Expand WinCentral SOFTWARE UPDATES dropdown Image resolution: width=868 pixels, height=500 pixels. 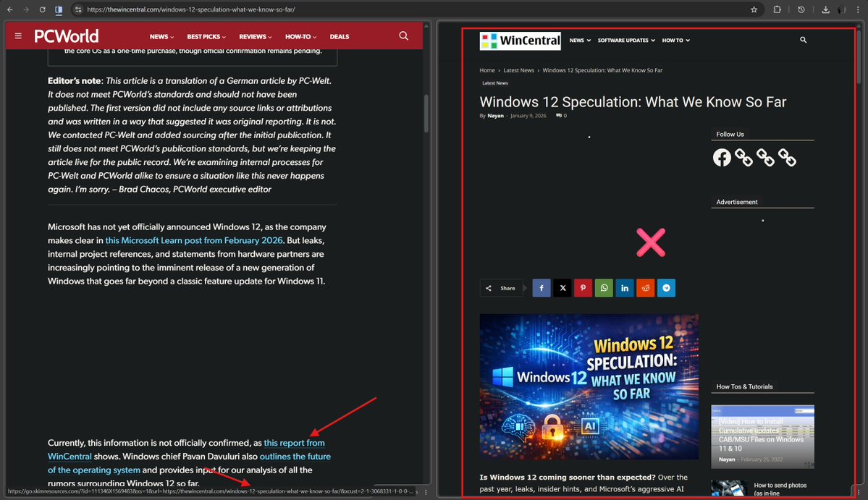(626, 41)
